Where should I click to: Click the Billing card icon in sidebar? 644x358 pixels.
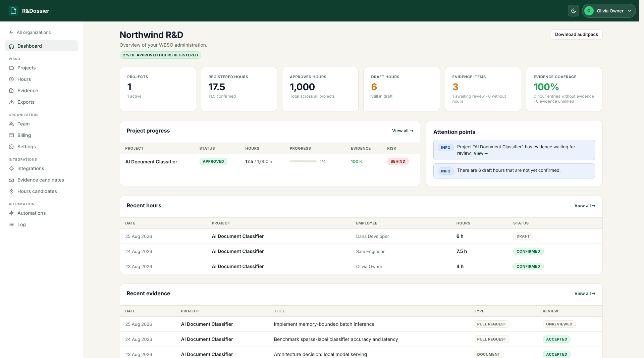coord(11,135)
